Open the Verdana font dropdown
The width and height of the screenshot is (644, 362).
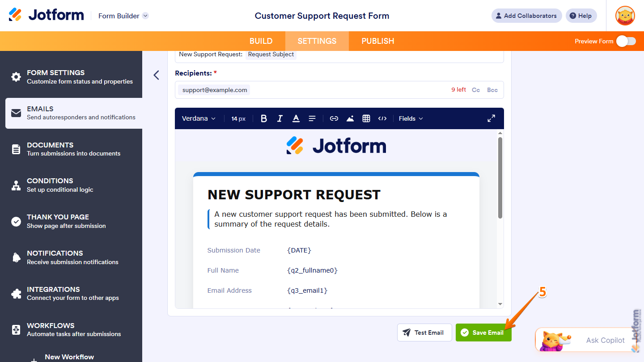tap(199, 118)
